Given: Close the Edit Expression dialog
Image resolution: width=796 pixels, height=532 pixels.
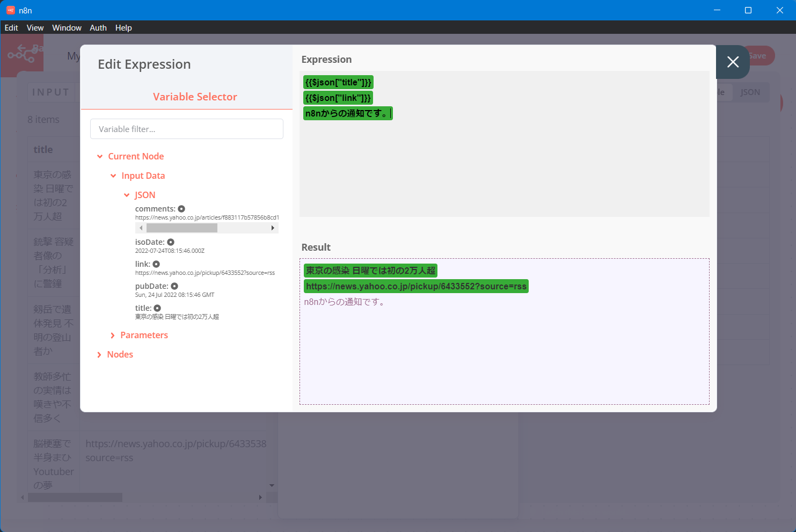Looking at the screenshot, I should [733, 62].
